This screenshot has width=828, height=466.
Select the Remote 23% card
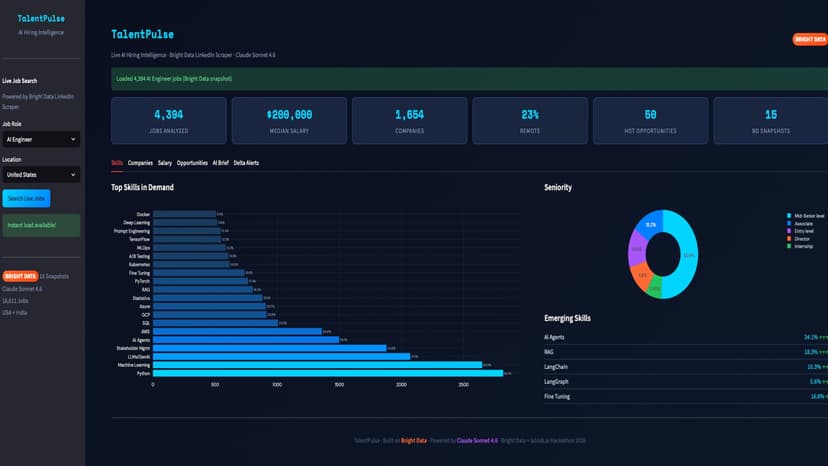(530, 121)
